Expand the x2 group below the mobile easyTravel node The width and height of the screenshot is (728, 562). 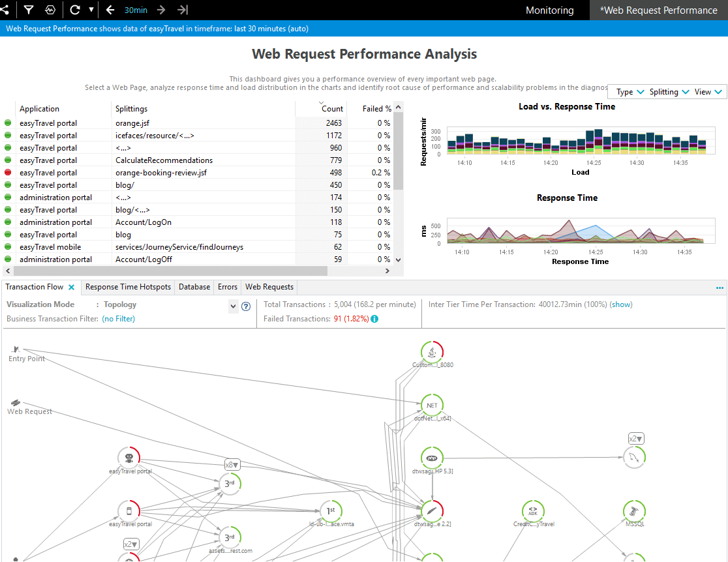[131, 544]
